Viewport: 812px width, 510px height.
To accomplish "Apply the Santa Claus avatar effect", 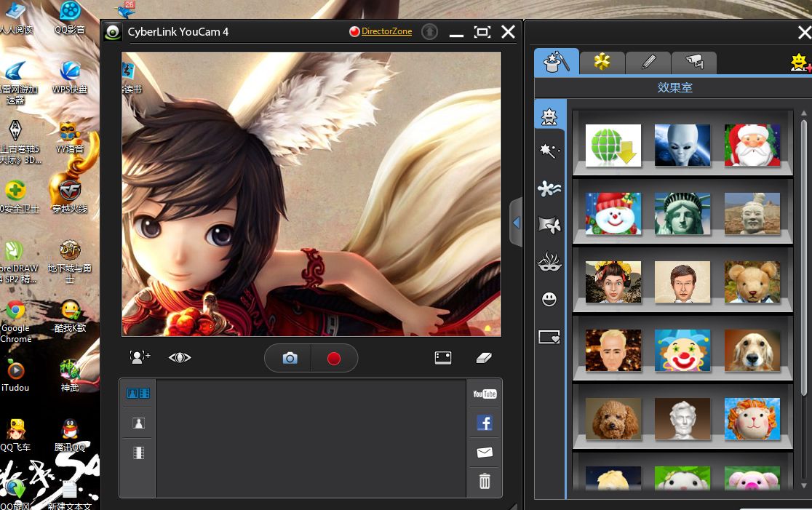I will click(x=752, y=145).
